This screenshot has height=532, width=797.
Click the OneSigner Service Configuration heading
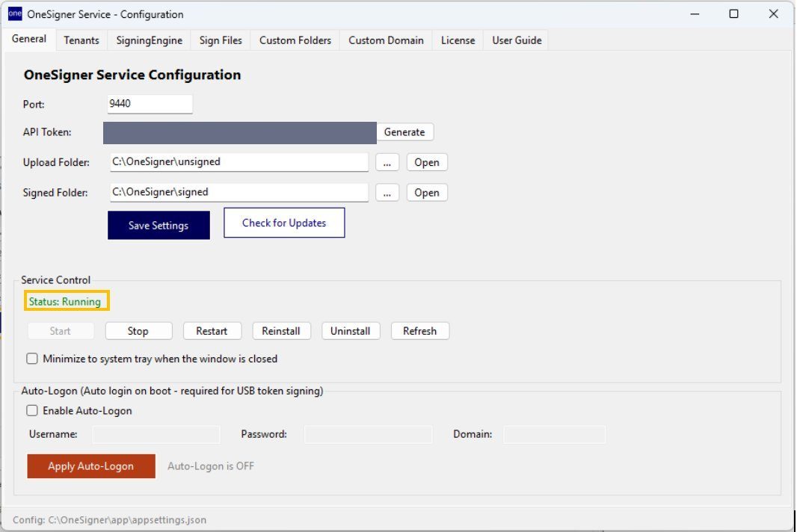click(x=132, y=75)
